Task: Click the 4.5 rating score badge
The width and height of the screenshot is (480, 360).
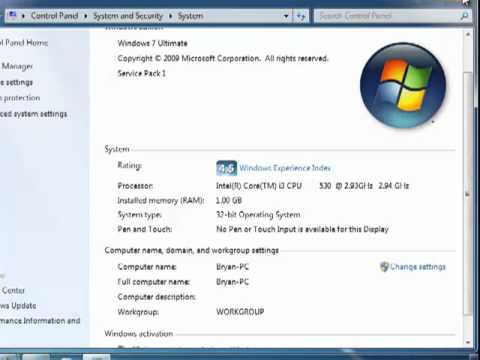Action: 227,168
